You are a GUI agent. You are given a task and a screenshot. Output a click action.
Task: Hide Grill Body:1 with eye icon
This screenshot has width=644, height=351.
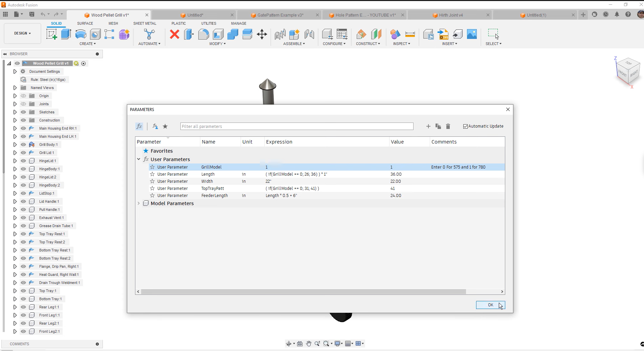point(23,145)
